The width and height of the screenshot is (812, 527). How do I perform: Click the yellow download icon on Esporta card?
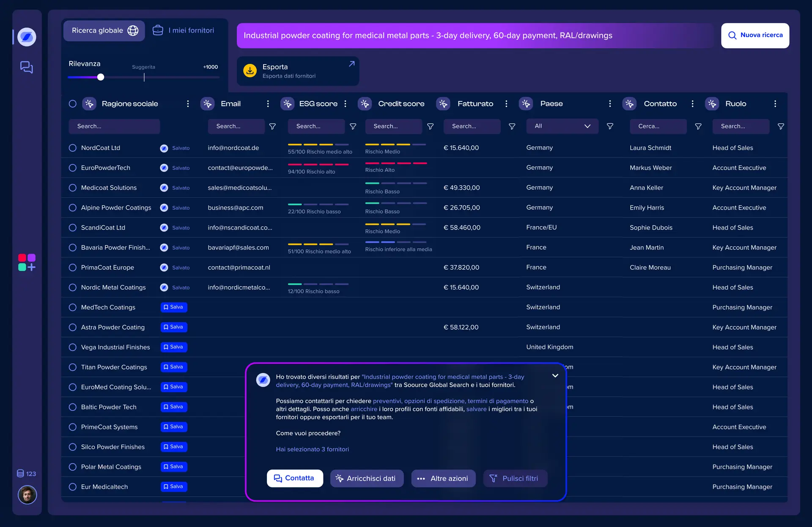(x=250, y=71)
